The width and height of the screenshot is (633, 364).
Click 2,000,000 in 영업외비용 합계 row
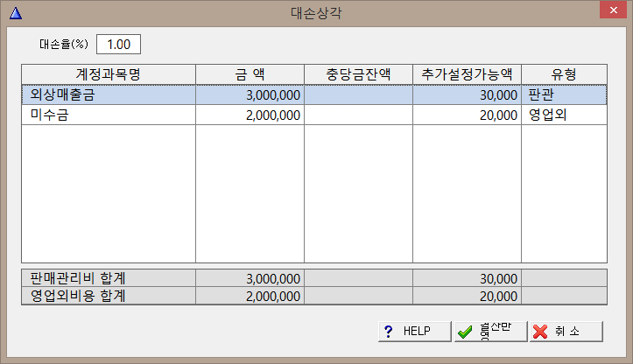[273, 297]
